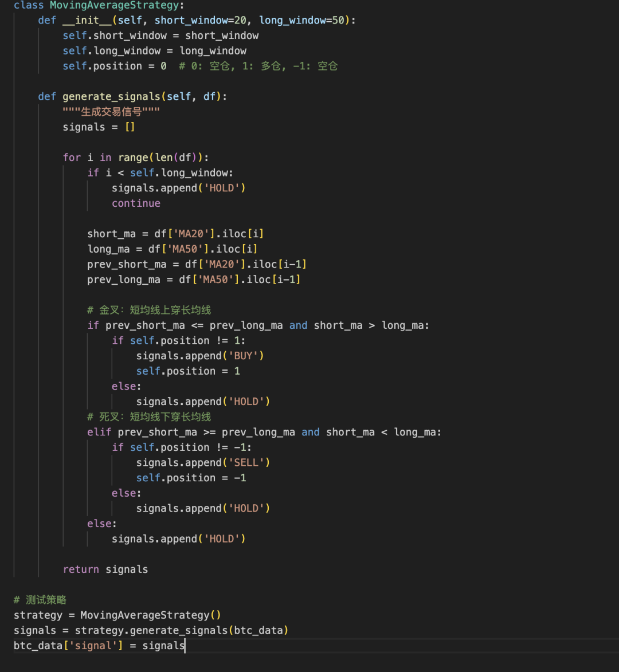
Task: Click the btc_data['signal'] = signals line
Action: 99,646
